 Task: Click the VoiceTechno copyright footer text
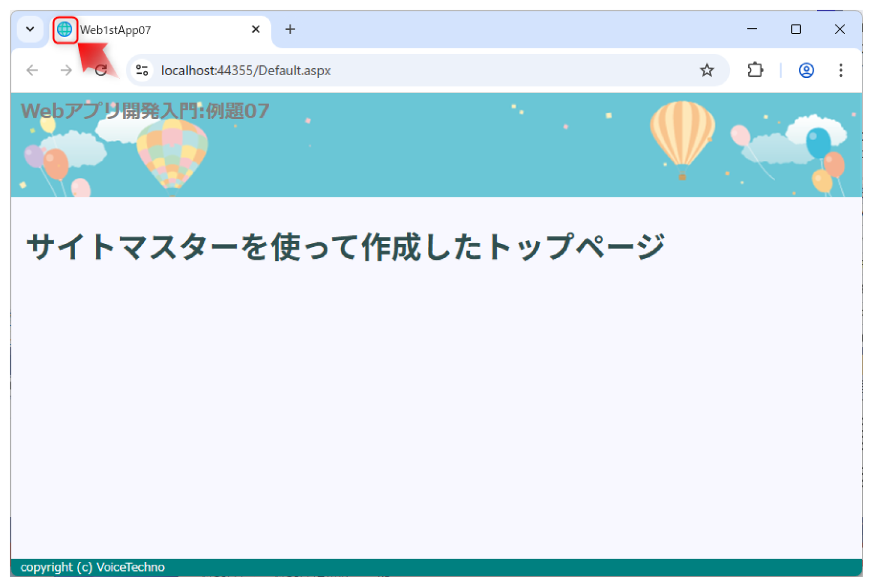point(92,567)
